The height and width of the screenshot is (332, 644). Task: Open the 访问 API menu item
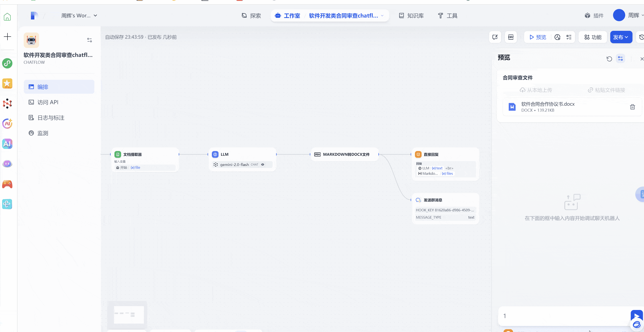pos(47,102)
